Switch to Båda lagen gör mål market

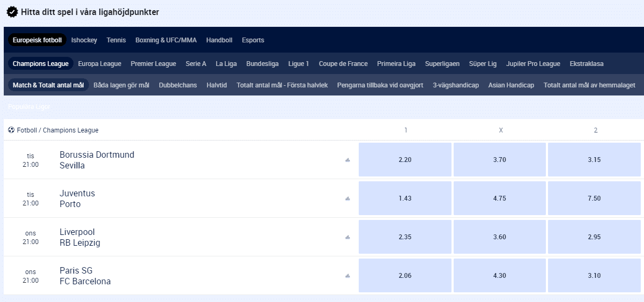pos(121,85)
